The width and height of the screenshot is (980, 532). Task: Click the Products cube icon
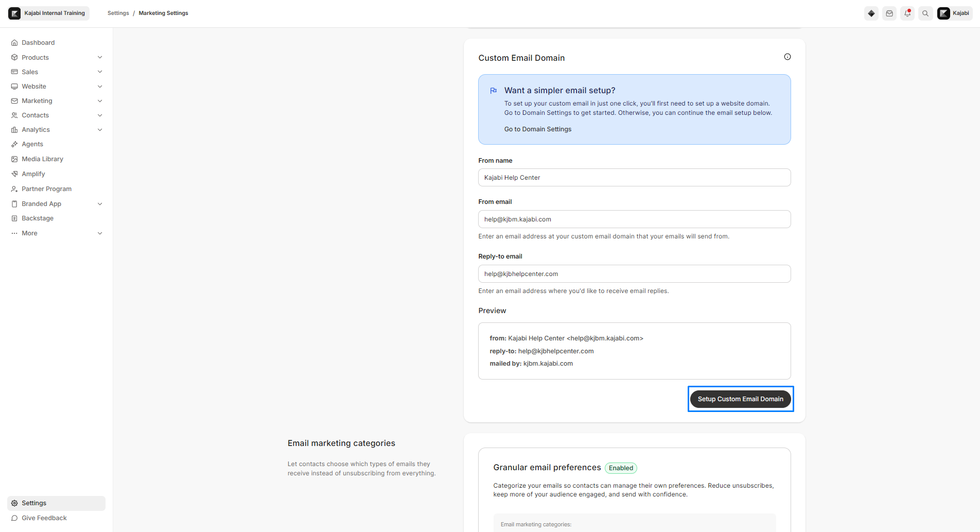[x=14, y=58]
